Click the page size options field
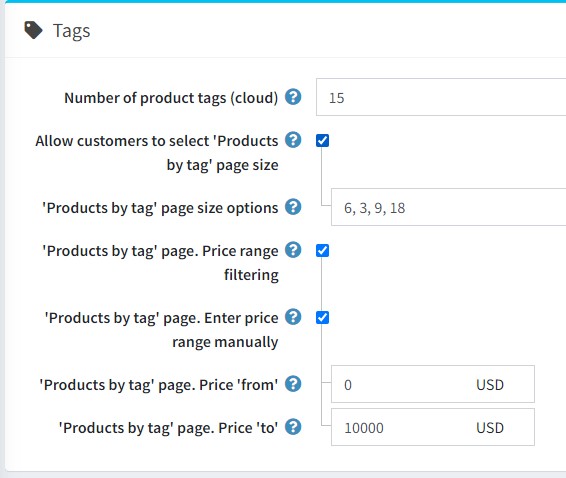Image resolution: width=566 pixels, height=478 pixels. tap(449, 207)
